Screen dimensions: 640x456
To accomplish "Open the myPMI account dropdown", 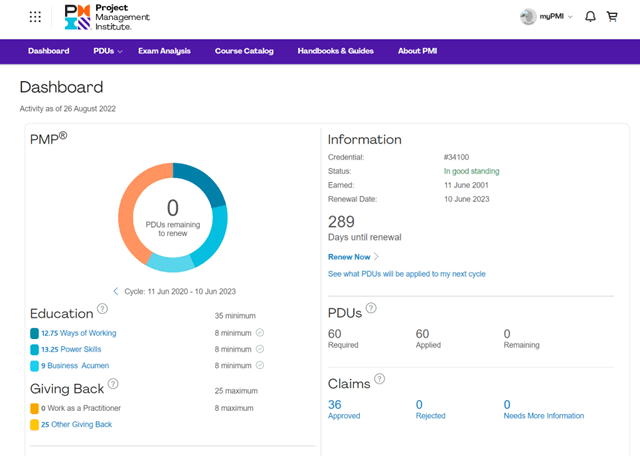I will pyautogui.click(x=555, y=17).
